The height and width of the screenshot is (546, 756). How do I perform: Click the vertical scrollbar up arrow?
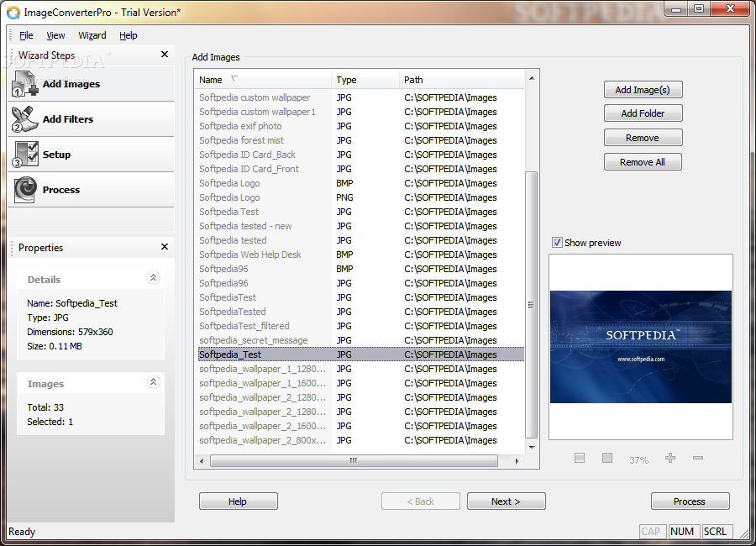pos(532,78)
